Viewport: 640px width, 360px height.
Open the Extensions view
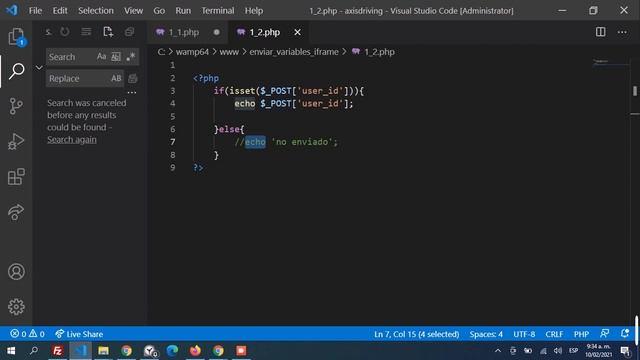tap(16, 177)
